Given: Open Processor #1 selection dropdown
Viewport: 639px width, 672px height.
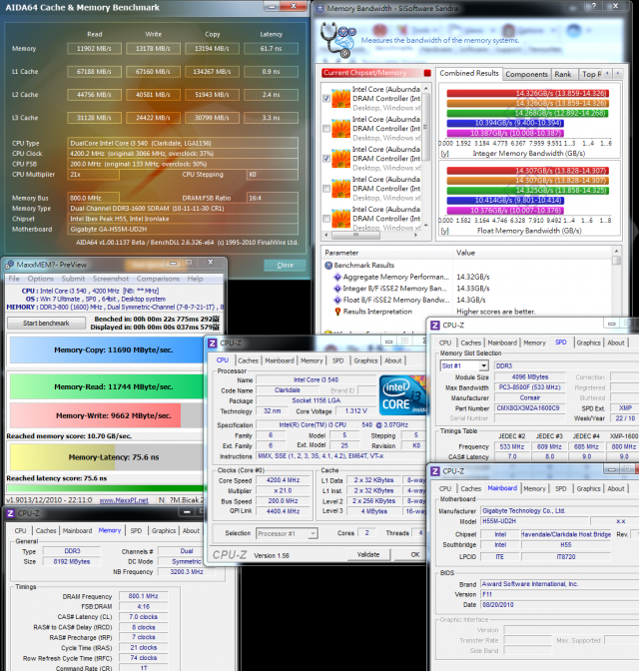Looking at the screenshot, I should (314, 533).
